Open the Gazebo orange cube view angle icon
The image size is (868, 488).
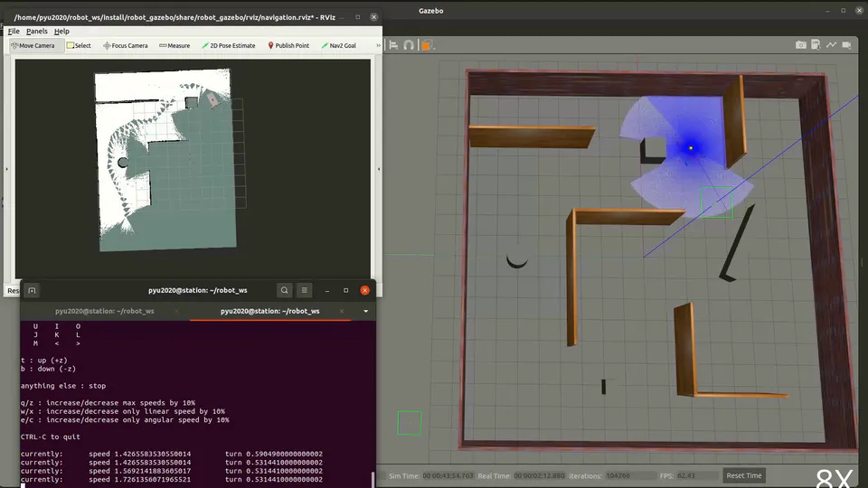pyautogui.click(x=426, y=45)
